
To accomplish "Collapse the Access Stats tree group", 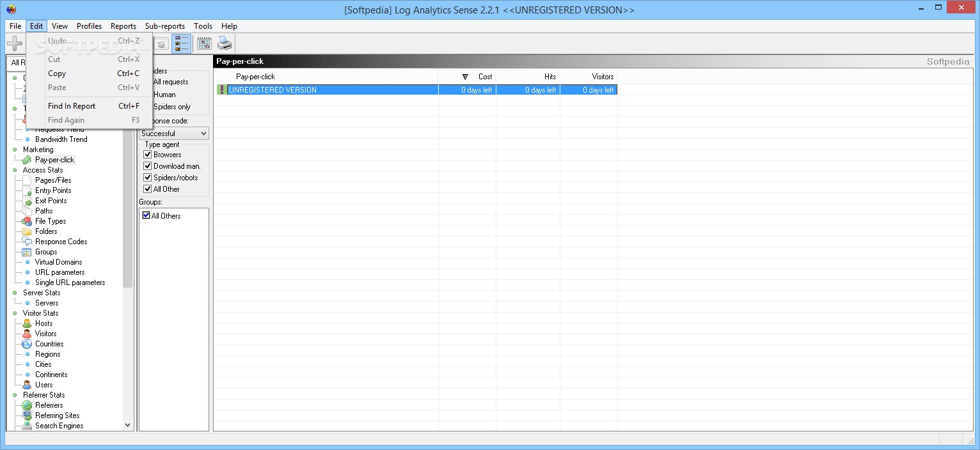I will pyautogui.click(x=15, y=170).
